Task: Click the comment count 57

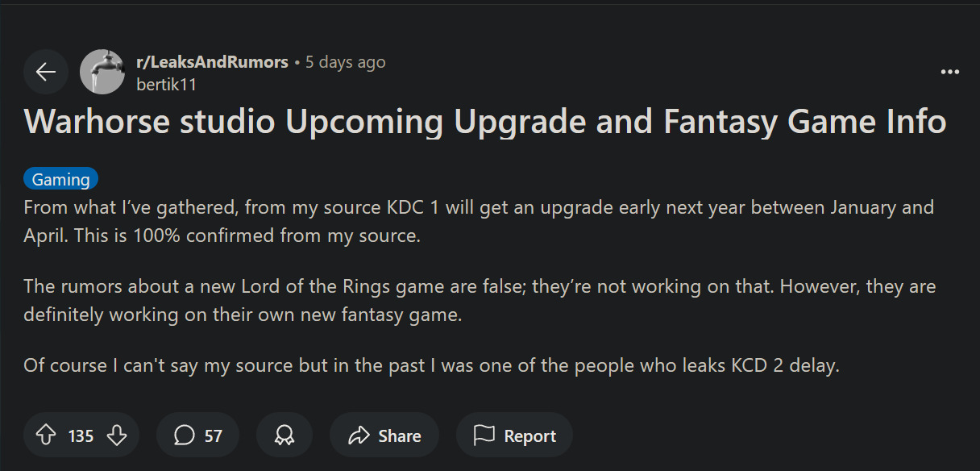Action: tap(213, 436)
